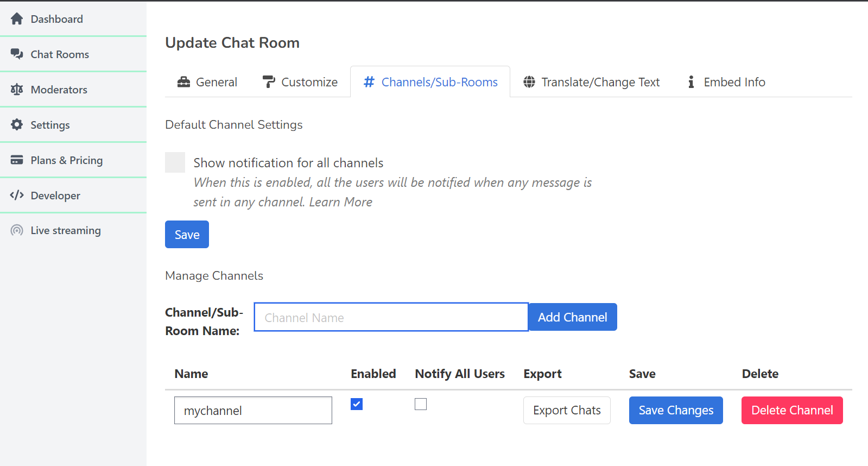Click the General tab toolbox icon
Viewport: 868px width, 466px height.
pyautogui.click(x=184, y=82)
